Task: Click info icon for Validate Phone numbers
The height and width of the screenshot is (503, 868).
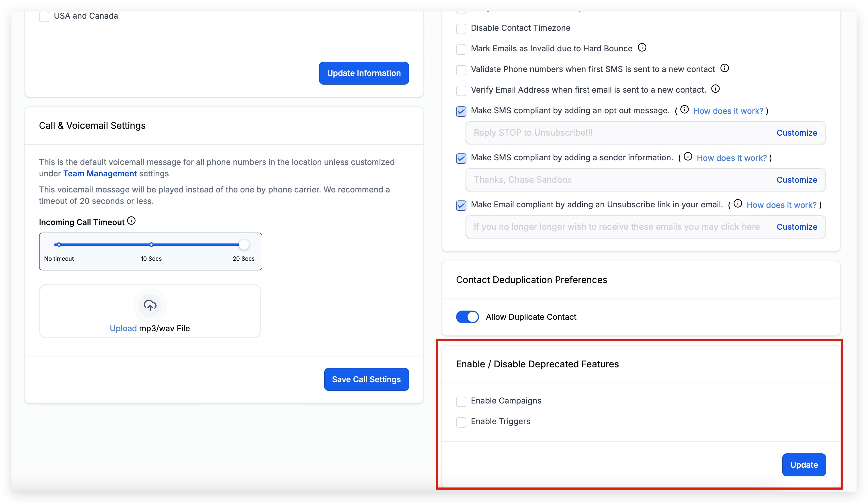Action: point(725,68)
